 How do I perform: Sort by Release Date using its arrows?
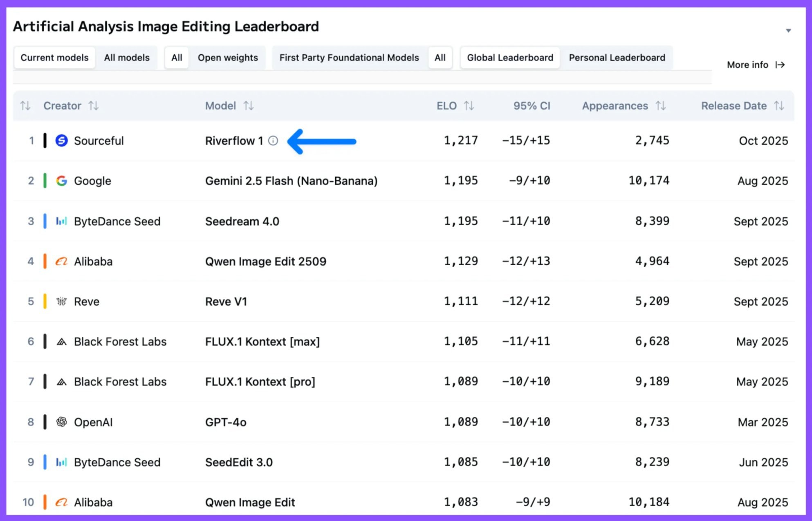[779, 106]
